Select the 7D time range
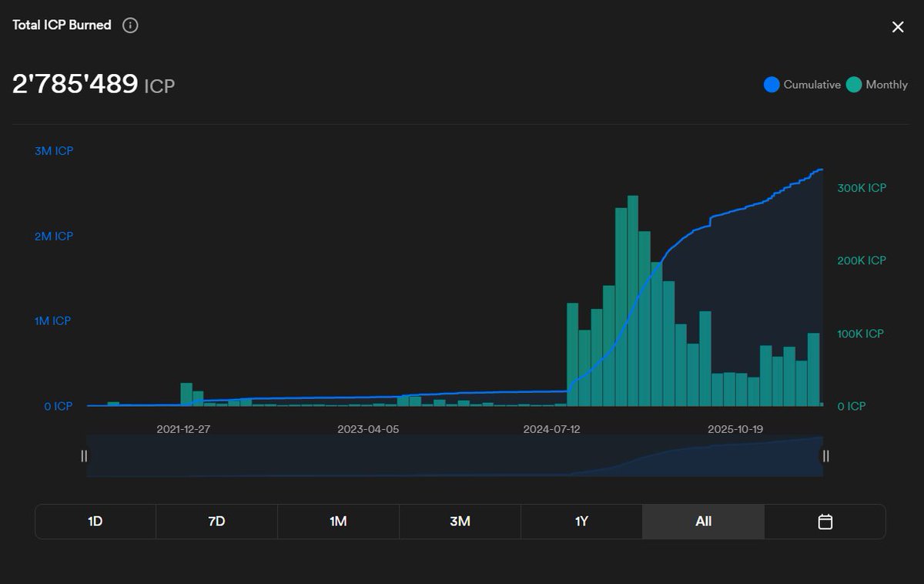Screen dimensions: 924x584 216,522
